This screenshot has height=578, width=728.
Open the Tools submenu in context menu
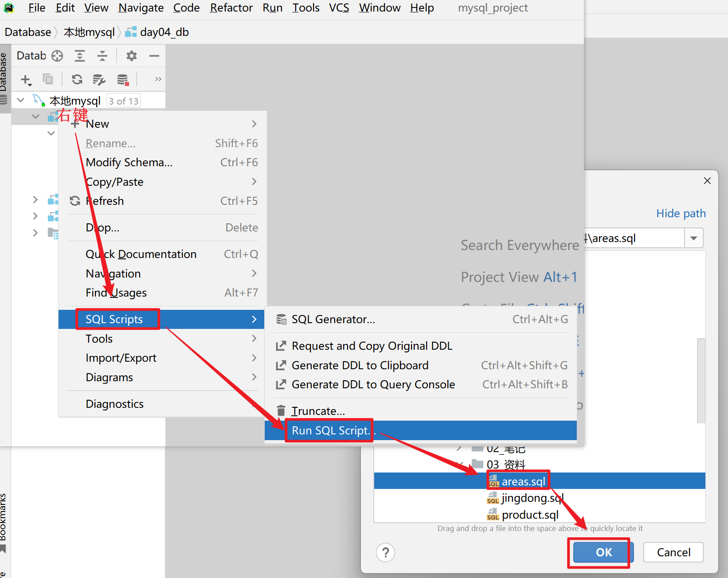[x=162, y=339]
